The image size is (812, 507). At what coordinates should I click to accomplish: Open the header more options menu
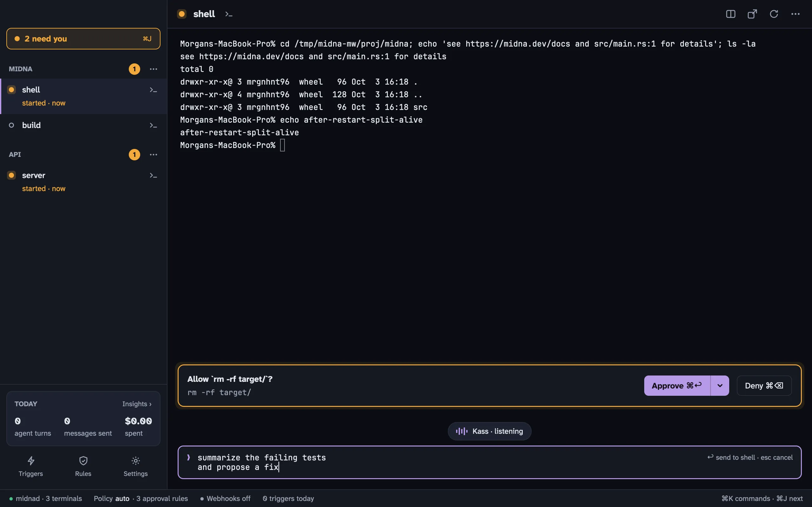(795, 14)
